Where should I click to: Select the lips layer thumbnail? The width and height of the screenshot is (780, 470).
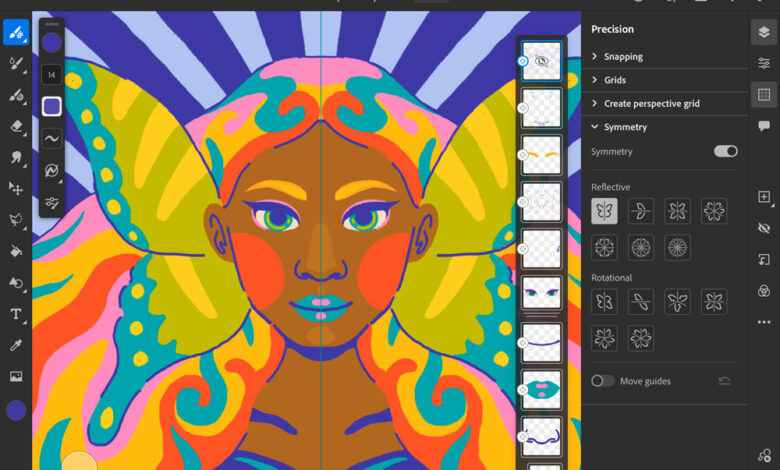click(x=541, y=389)
